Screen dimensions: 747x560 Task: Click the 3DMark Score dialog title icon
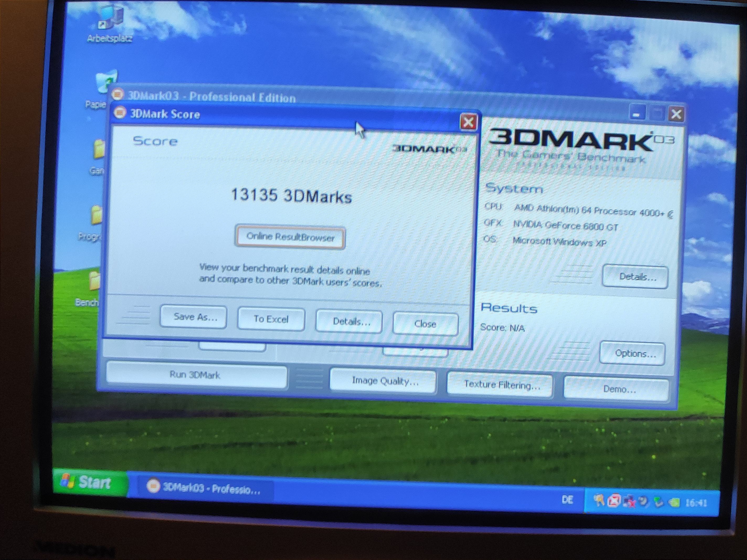120,112
